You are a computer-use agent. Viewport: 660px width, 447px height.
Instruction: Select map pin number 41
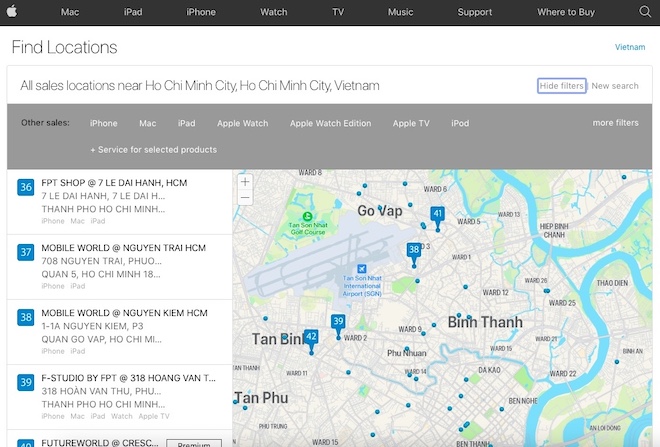click(x=438, y=214)
